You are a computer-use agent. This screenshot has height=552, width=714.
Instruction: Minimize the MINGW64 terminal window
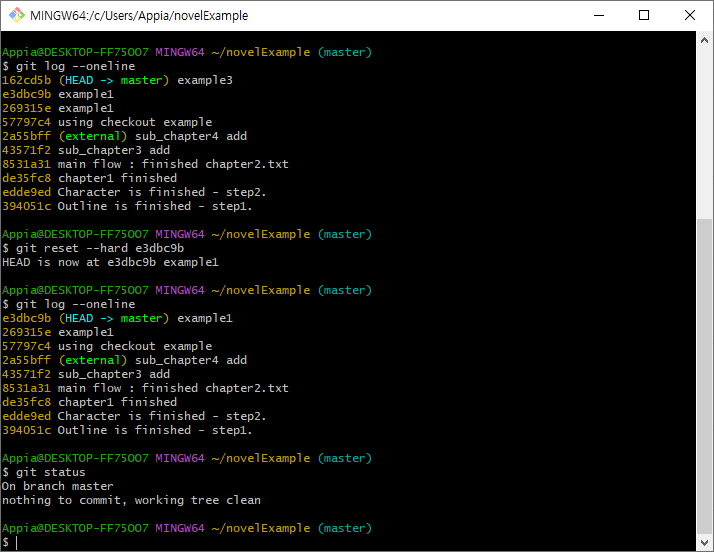tap(599, 15)
